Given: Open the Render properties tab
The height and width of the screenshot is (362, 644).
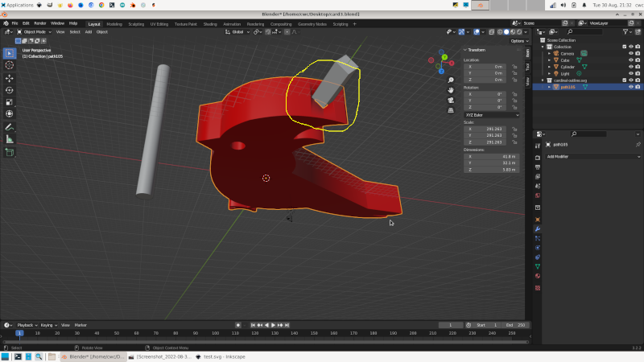Looking at the screenshot, I should click(x=538, y=158).
